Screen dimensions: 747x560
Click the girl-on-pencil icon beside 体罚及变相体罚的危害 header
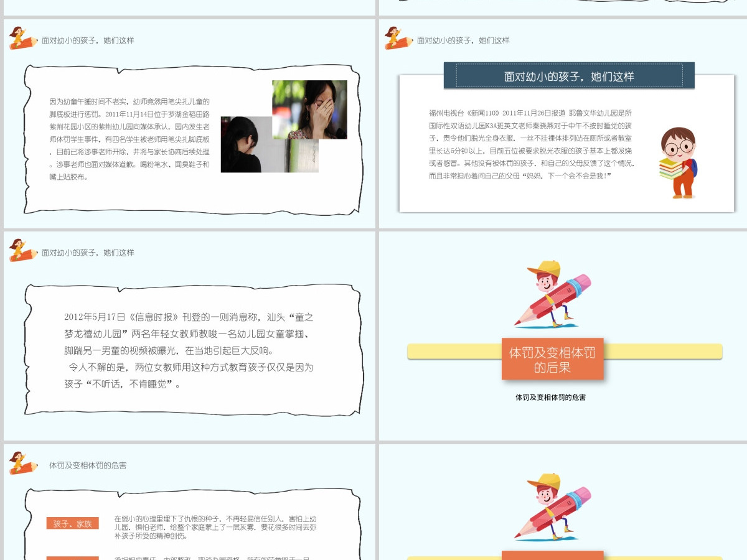coord(24,464)
